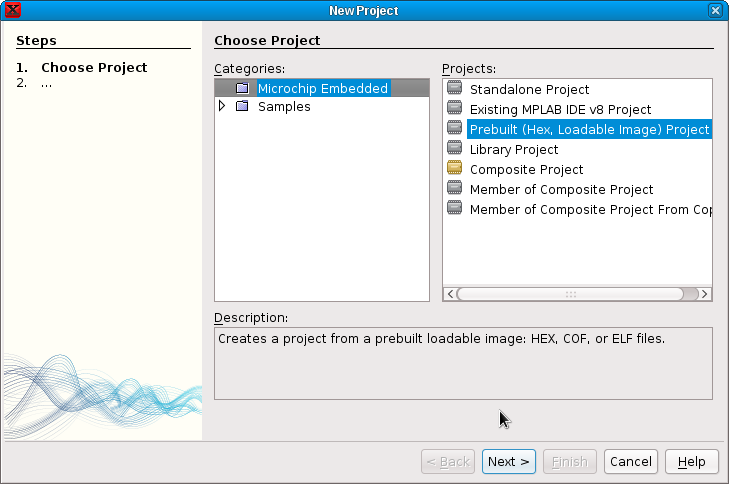Click the Choose Project step label
The width and height of the screenshot is (729, 484).
[x=94, y=68]
